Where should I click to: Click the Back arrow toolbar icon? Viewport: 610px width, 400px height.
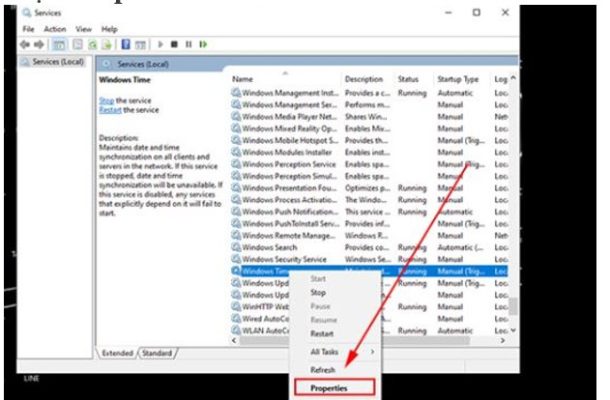(25, 45)
